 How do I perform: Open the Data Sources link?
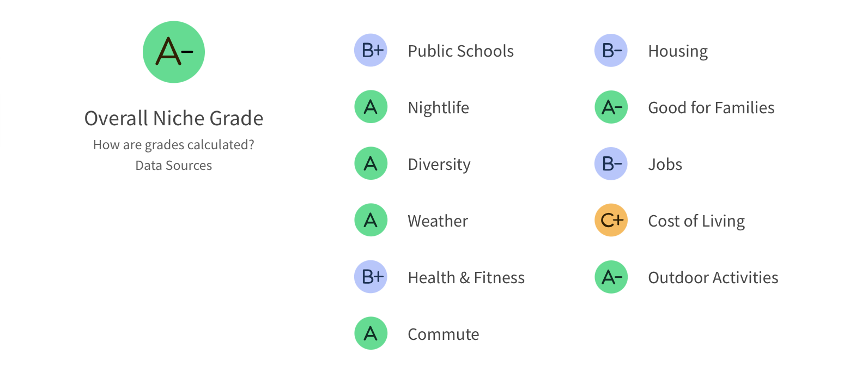(x=174, y=166)
